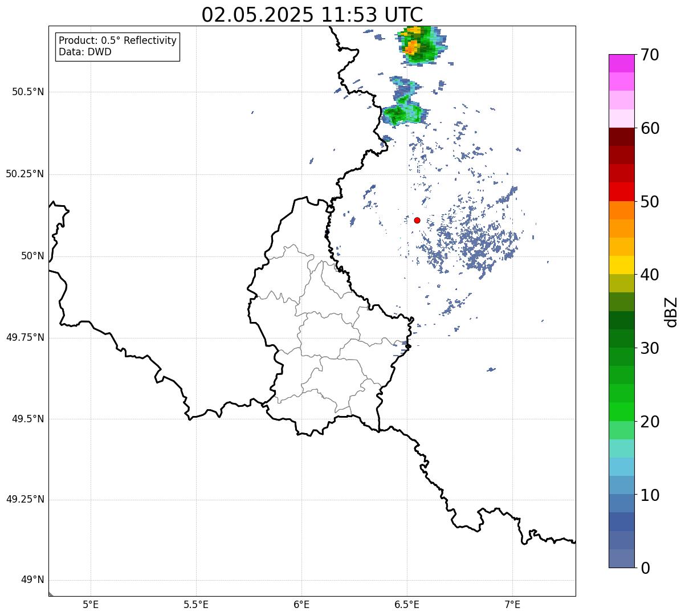Click the red radar site marker dot
Image resolution: width=685 pixels, height=616 pixels.
coord(417,220)
